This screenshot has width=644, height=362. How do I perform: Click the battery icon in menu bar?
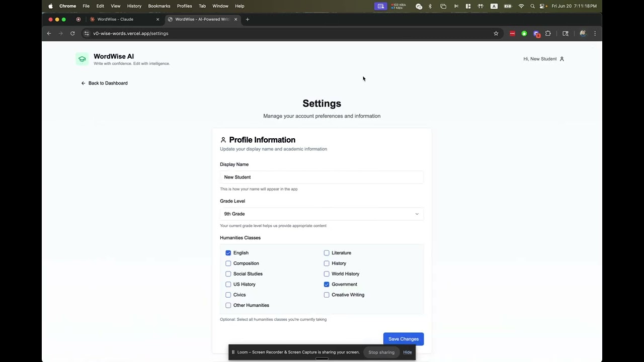[508, 6]
